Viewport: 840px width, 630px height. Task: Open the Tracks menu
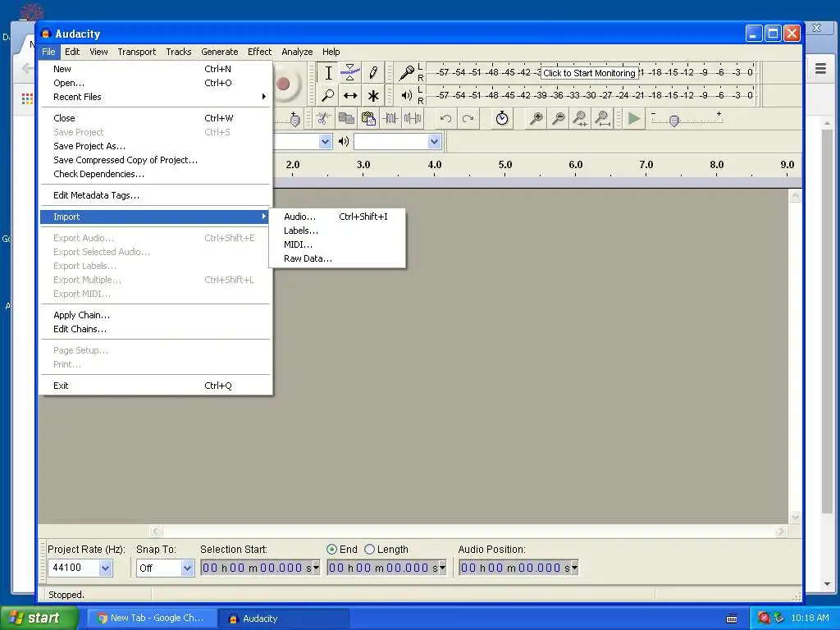[178, 52]
